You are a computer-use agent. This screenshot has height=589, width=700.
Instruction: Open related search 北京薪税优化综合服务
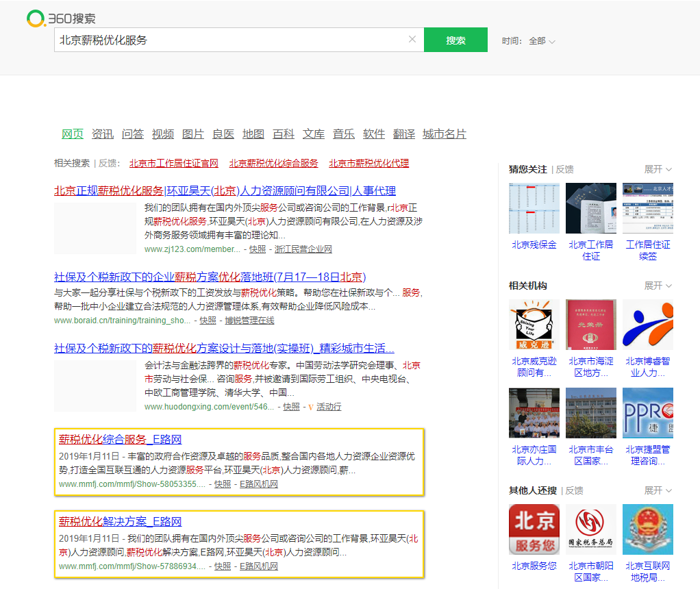pyautogui.click(x=274, y=164)
